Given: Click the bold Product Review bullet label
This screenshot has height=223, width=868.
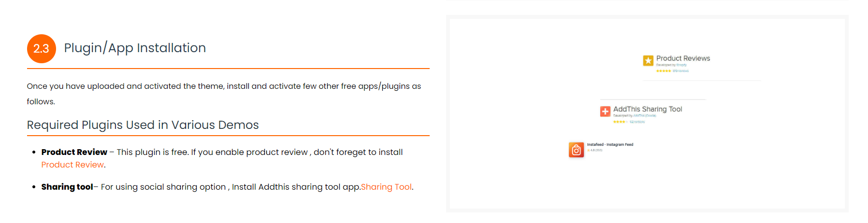Looking at the screenshot, I should [x=74, y=152].
